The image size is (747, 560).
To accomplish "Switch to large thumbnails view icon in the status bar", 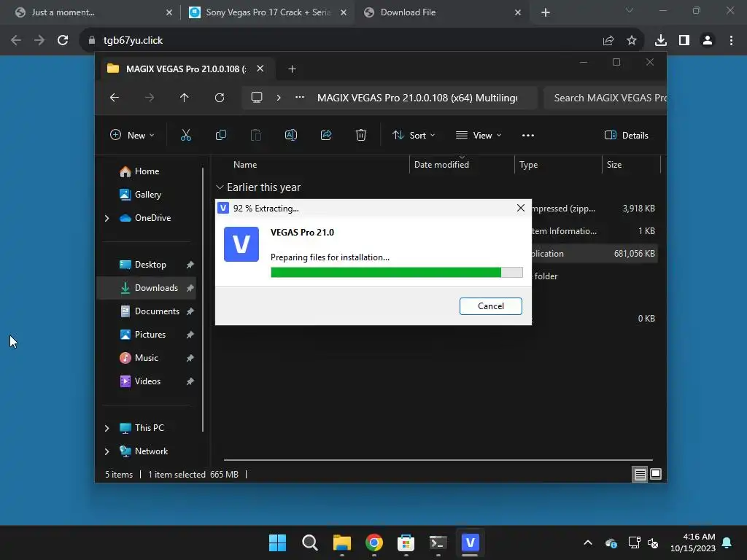I will 656,474.
